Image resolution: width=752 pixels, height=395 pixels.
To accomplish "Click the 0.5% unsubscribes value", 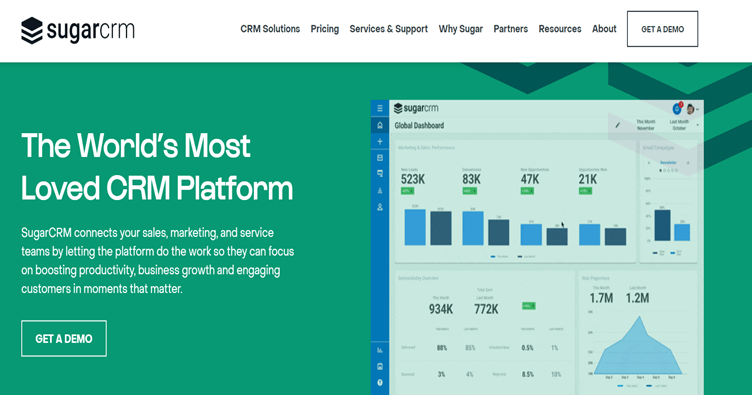I will pyautogui.click(x=528, y=348).
